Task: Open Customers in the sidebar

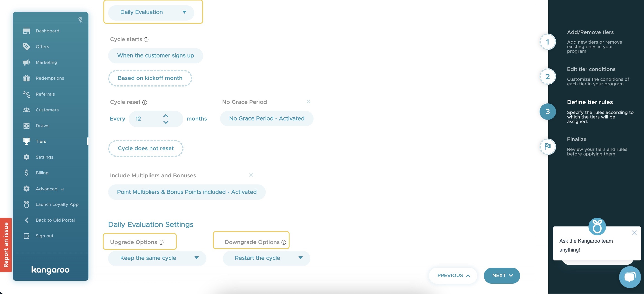Action: click(47, 110)
